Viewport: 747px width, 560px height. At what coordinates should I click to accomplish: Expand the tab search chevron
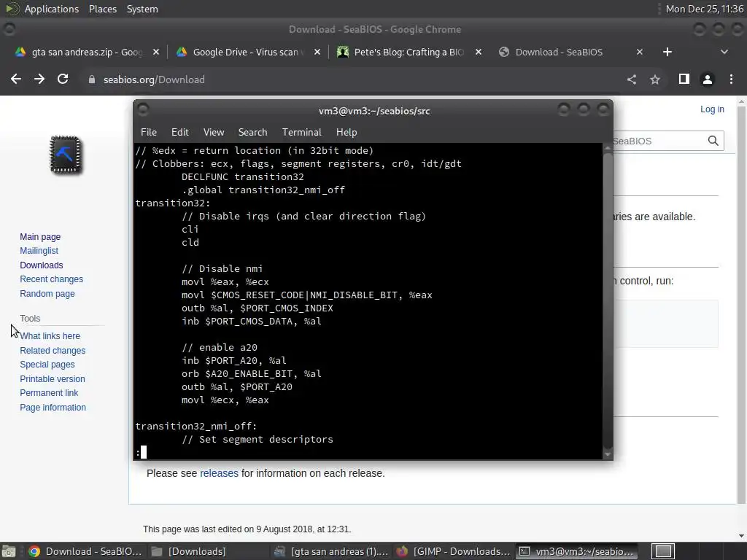pyautogui.click(x=724, y=52)
